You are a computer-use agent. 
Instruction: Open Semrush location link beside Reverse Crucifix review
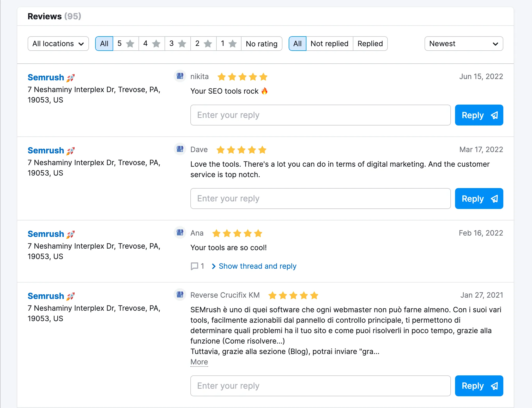[46, 296]
